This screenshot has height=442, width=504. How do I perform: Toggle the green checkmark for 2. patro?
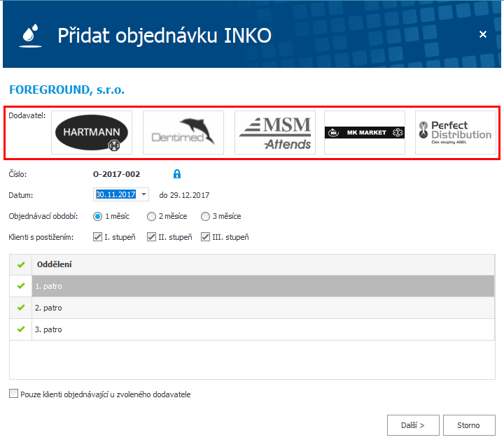tap(21, 308)
